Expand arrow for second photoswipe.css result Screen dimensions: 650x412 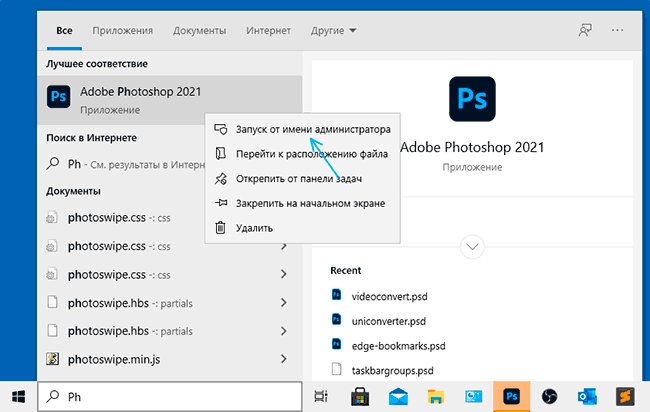pos(284,246)
